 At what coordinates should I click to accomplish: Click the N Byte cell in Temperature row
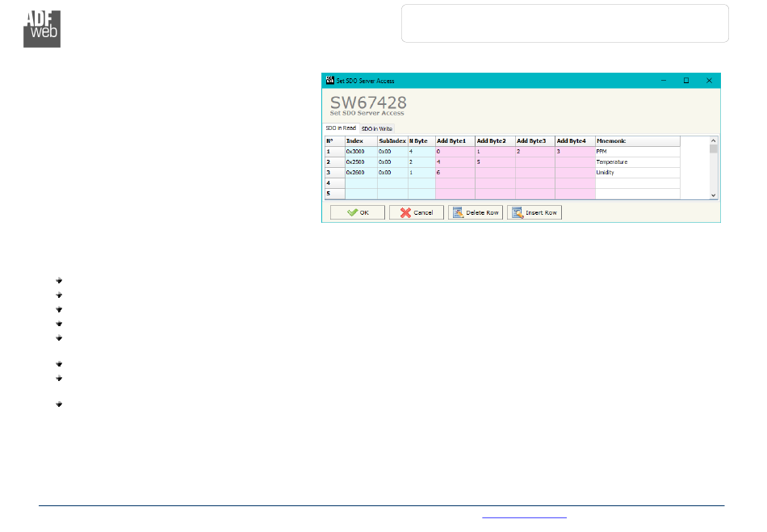pyautogui.click(x=421, y=161)
